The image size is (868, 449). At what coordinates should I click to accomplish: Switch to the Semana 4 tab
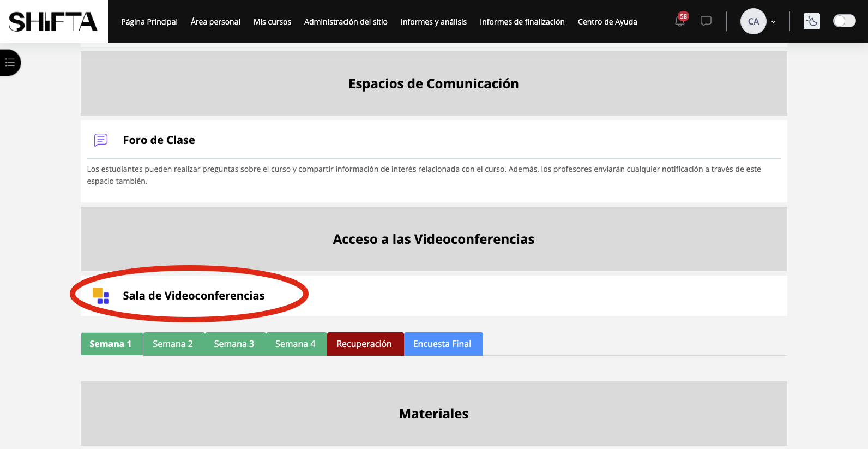click(x=296, y=344)
